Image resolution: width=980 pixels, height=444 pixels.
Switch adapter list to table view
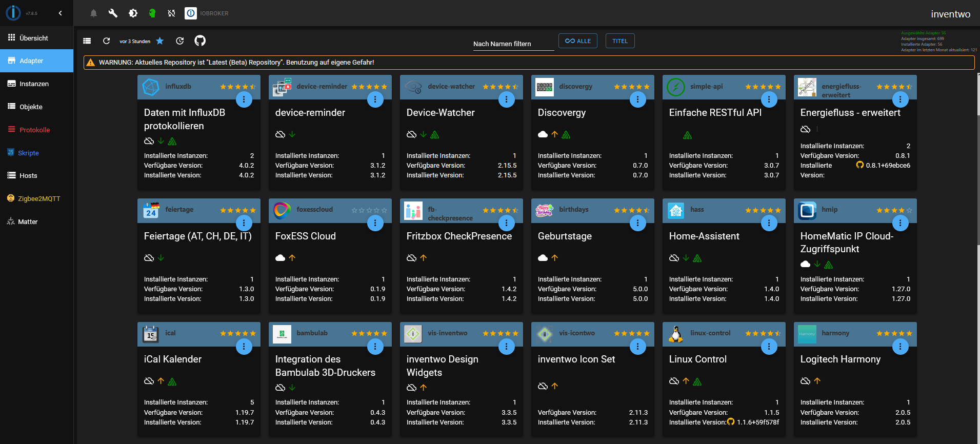(87, 41)
